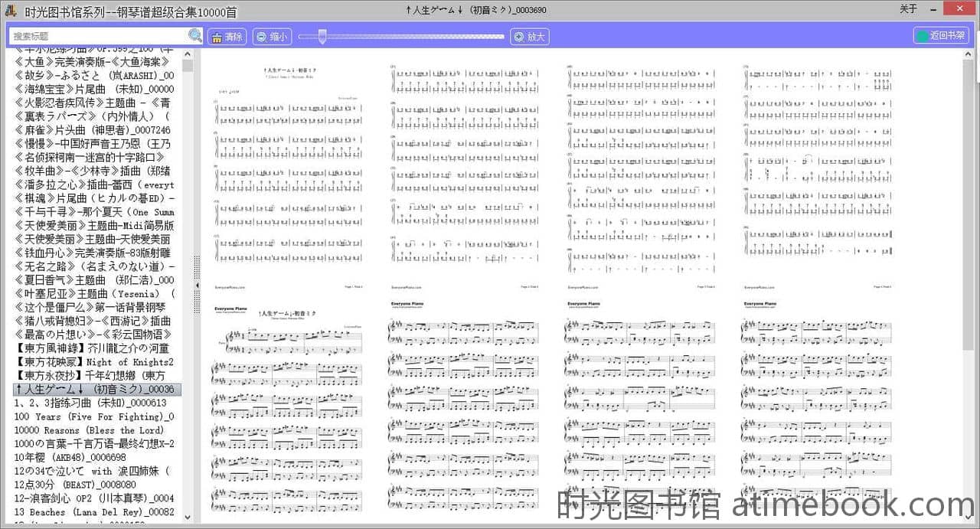Click song list scrollbar down arrow
The width and height of the screenshot is (980, 529).
(188, 518)
